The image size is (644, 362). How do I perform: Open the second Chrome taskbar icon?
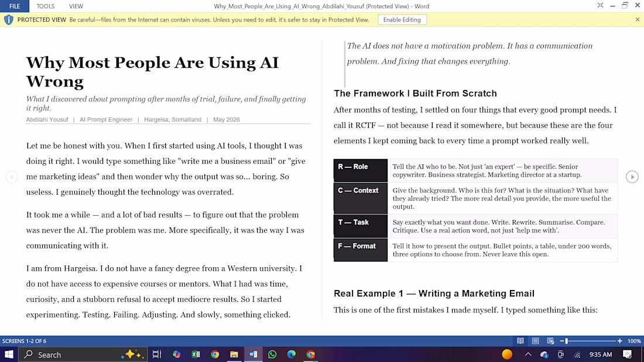310,354
